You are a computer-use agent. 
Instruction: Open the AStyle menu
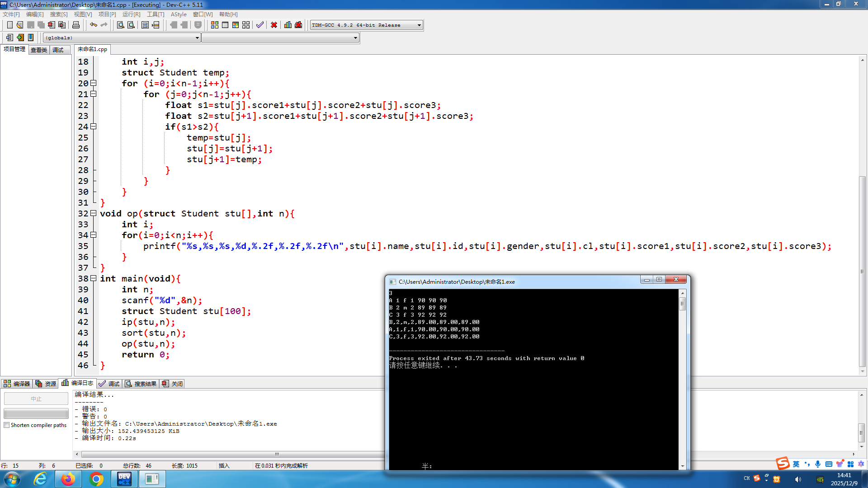(179, 14)
